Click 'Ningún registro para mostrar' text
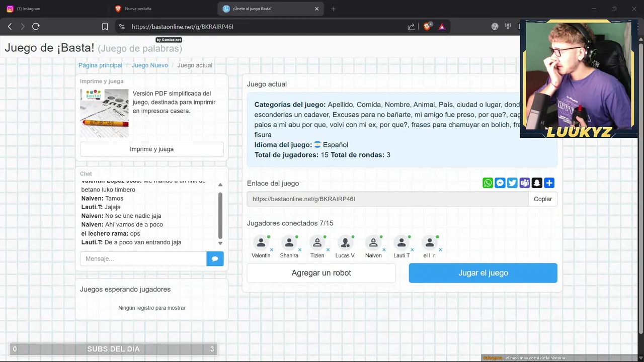644x362 pixels. 152,308
